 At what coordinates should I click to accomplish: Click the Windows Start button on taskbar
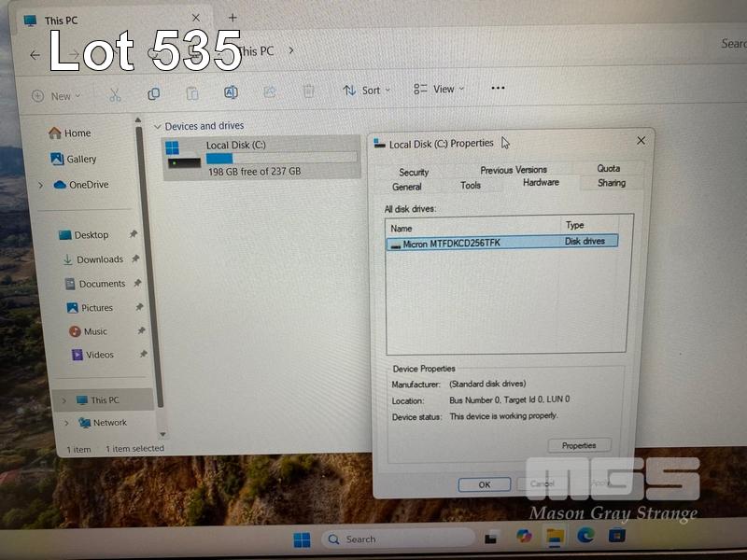coord(302,539)
